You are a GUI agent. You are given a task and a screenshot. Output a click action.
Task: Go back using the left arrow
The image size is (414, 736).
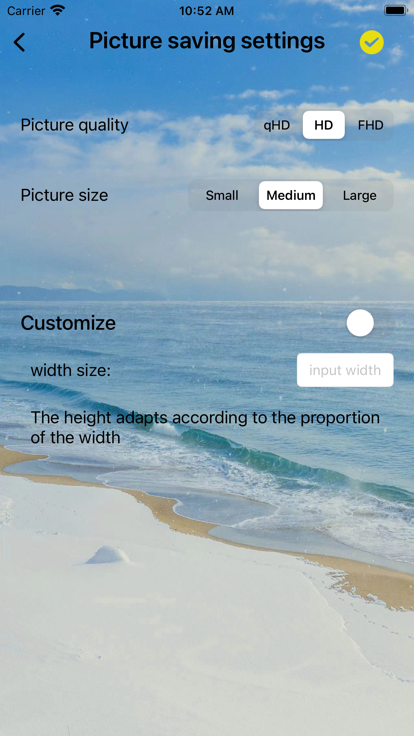19,42
